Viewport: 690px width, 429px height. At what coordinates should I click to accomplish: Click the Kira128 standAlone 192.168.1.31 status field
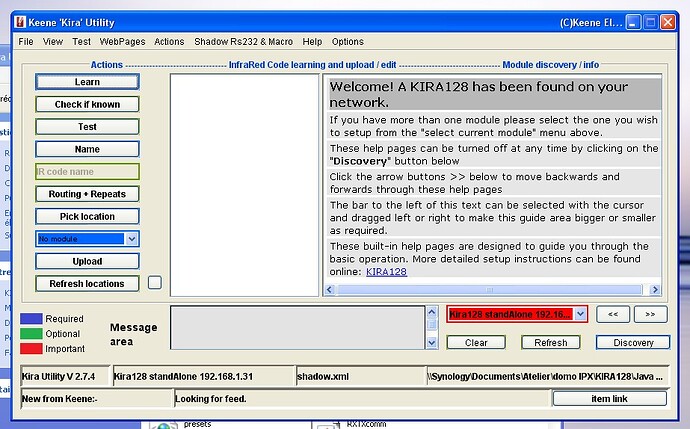point(203,377)
